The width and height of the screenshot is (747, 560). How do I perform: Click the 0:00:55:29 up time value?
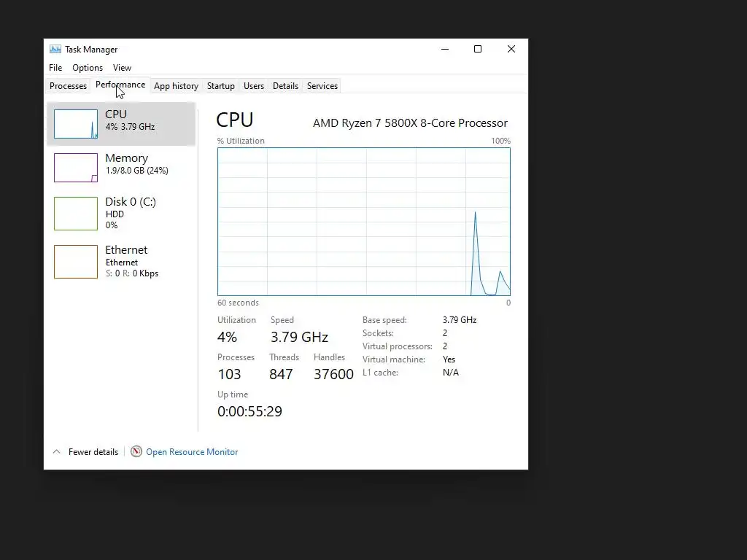[249, 411]
